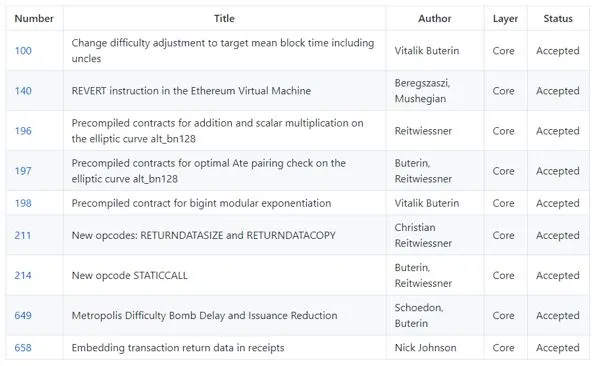Click the Number column header
Viewport: 596px width, 366px height.
(x=34, y=18)
